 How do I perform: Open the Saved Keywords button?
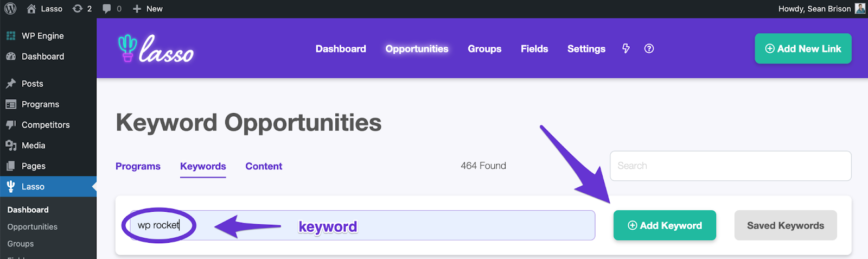[x=786, y=225]
